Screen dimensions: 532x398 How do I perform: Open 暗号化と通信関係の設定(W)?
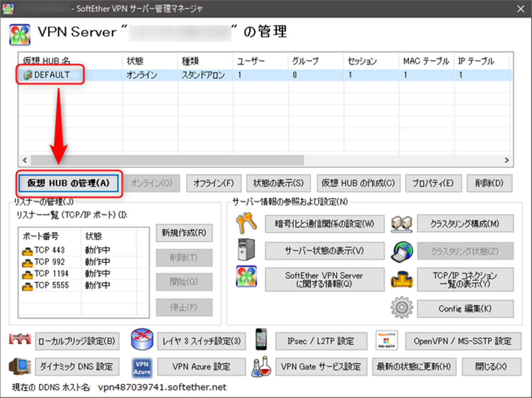(325, 224)
